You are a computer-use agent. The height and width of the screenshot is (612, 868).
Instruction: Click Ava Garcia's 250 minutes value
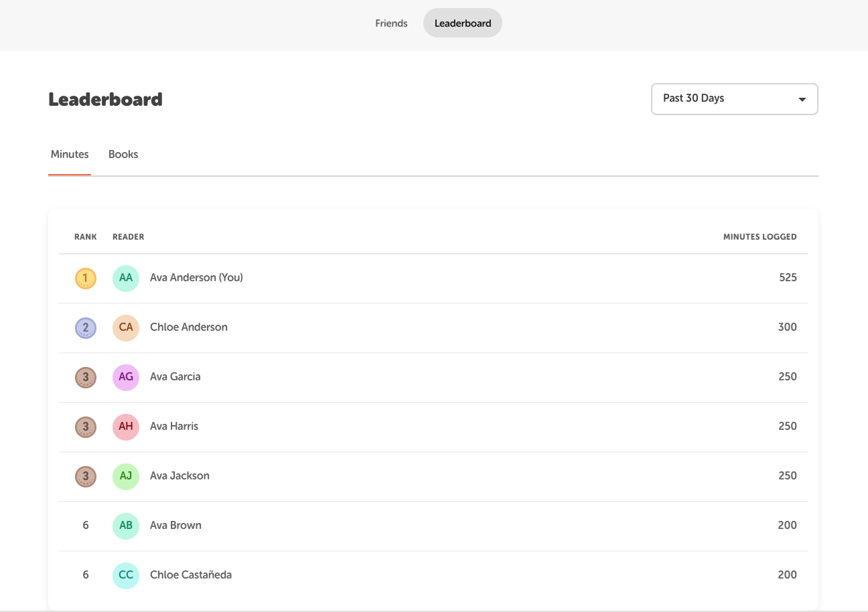(788, 376)
